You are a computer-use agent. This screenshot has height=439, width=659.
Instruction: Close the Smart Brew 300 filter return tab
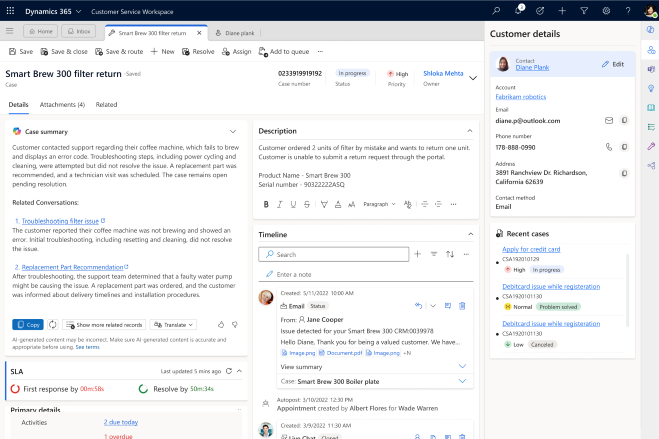199,33
